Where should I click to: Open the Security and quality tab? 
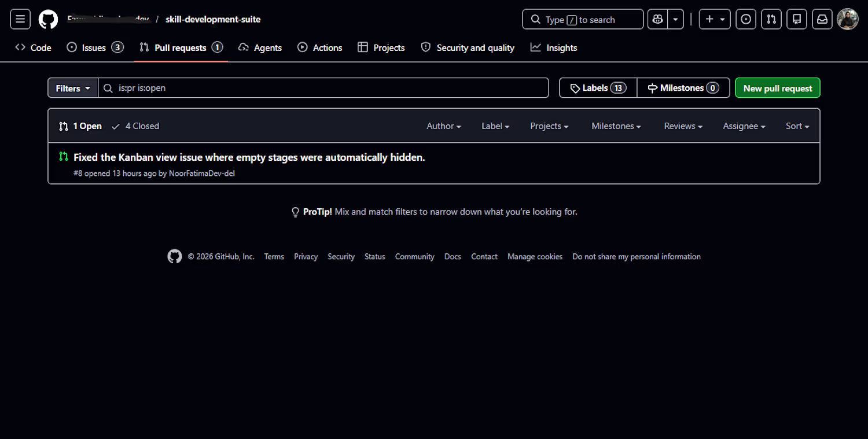click(468, 47)
